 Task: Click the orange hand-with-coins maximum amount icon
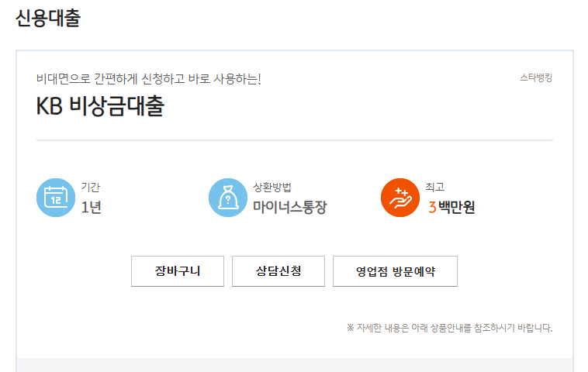coord(399,198)
